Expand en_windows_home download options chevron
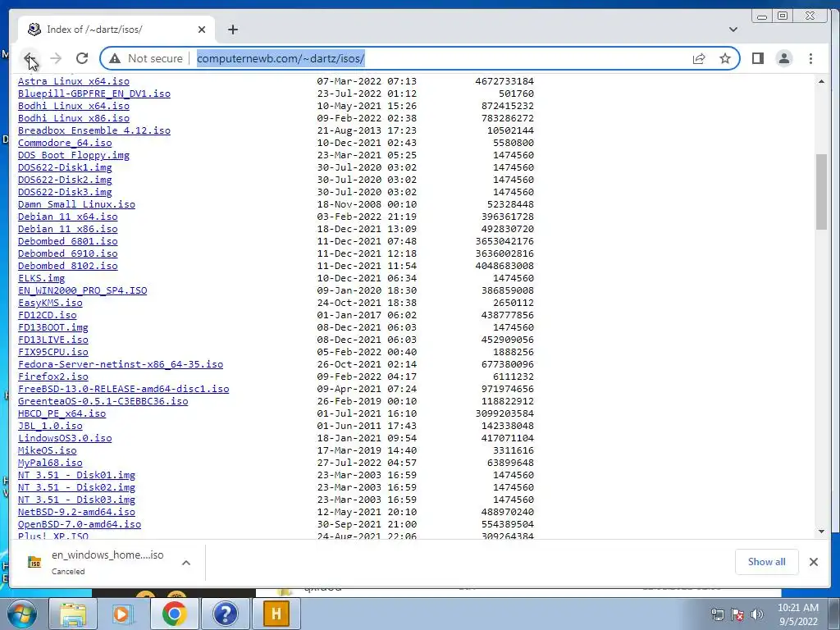Viewport: 840px width, 630px height. click(x=186, y=563)
